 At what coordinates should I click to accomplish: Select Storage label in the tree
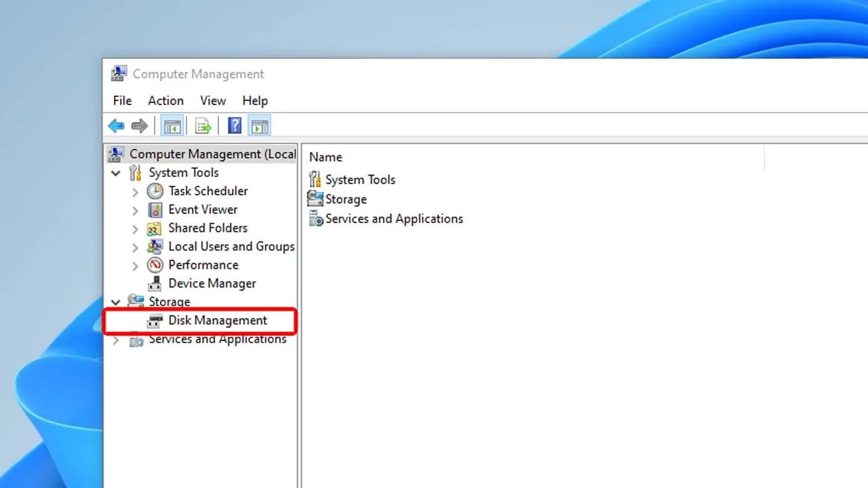[170, 302]
